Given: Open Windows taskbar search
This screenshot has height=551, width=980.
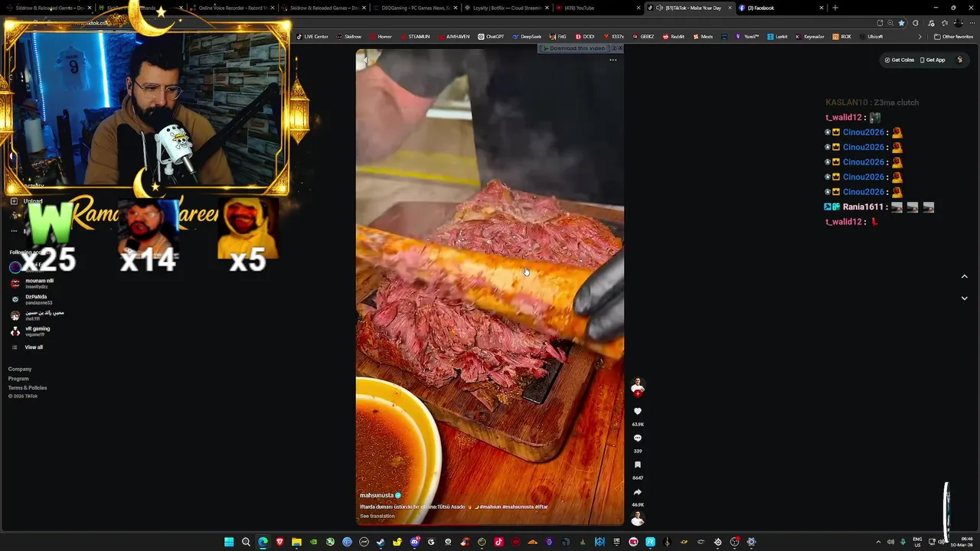Looking at the screenshot, I should 246,542.
